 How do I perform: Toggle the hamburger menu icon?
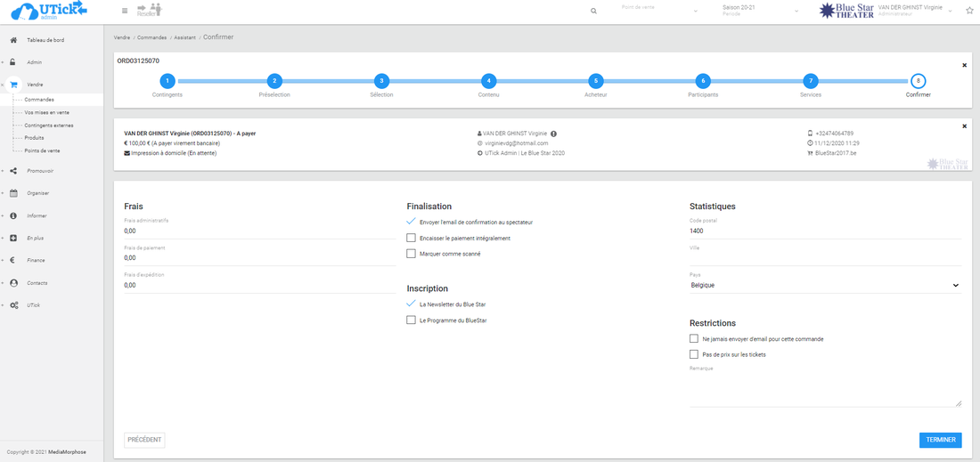pos(124,11)
